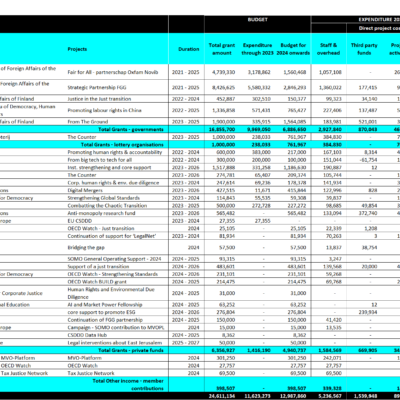Select the 24,611,134 grand total cell
This screenshot has width=400, height=400.
(222, 396)
